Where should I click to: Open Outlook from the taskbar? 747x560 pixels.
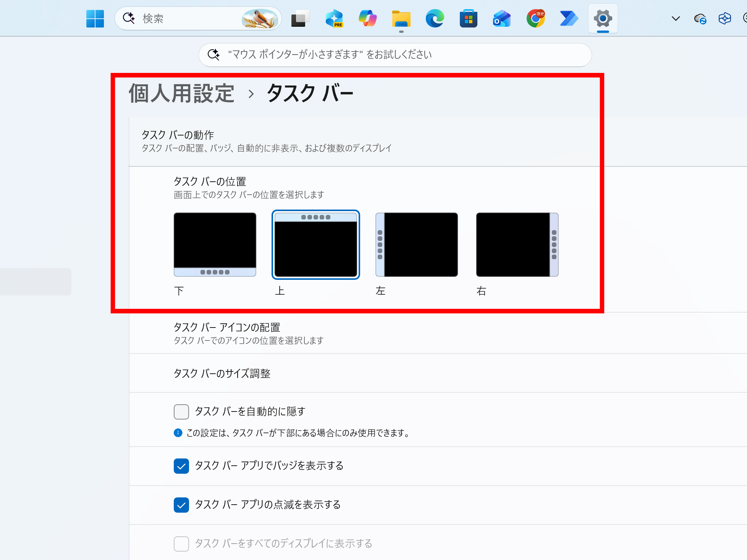(x=502, y=19)
